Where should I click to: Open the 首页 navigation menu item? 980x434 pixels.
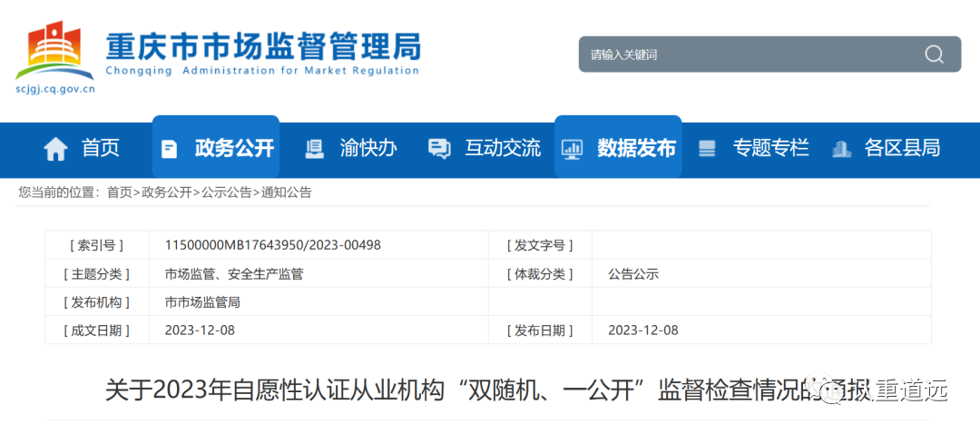[101, 148]
